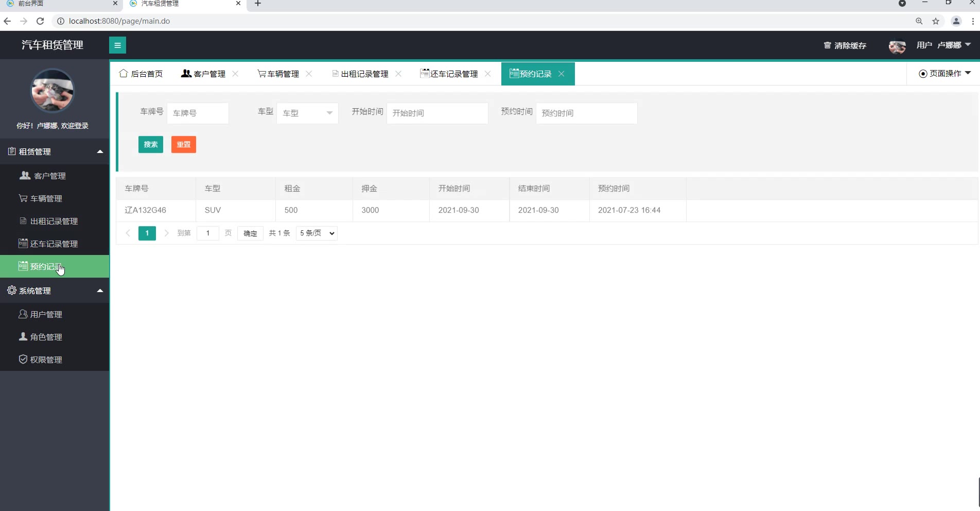This screenshot has width=980, height=511.
Task: Click the SUV cell in the table
Action: 236,210
